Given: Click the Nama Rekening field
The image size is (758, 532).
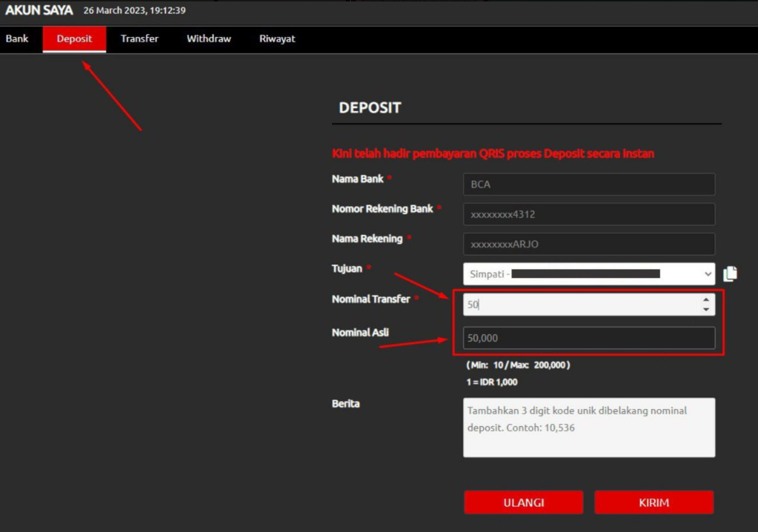Looking at the screenshot, I should (588, 244).
